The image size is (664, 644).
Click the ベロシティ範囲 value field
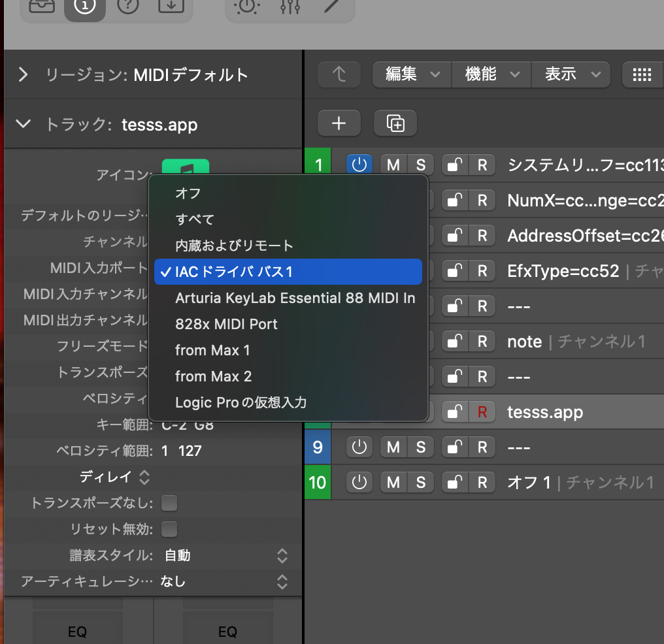point(182,451)
